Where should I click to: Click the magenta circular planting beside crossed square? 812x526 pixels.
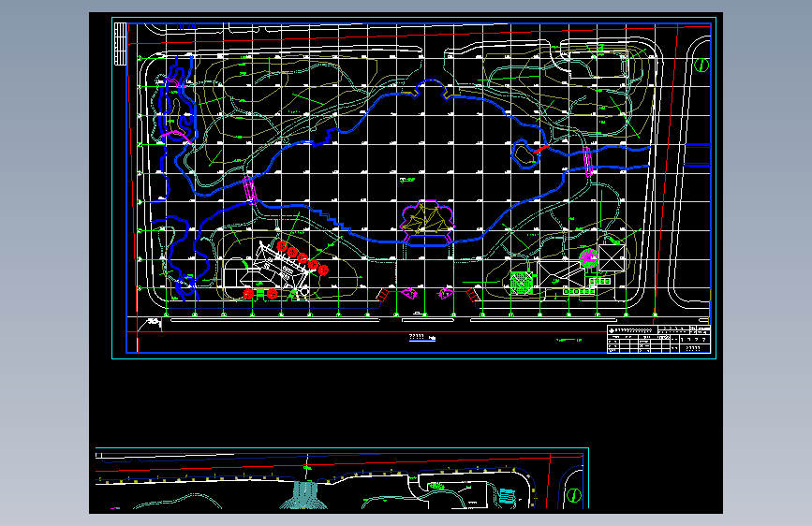tap(589, 257)
